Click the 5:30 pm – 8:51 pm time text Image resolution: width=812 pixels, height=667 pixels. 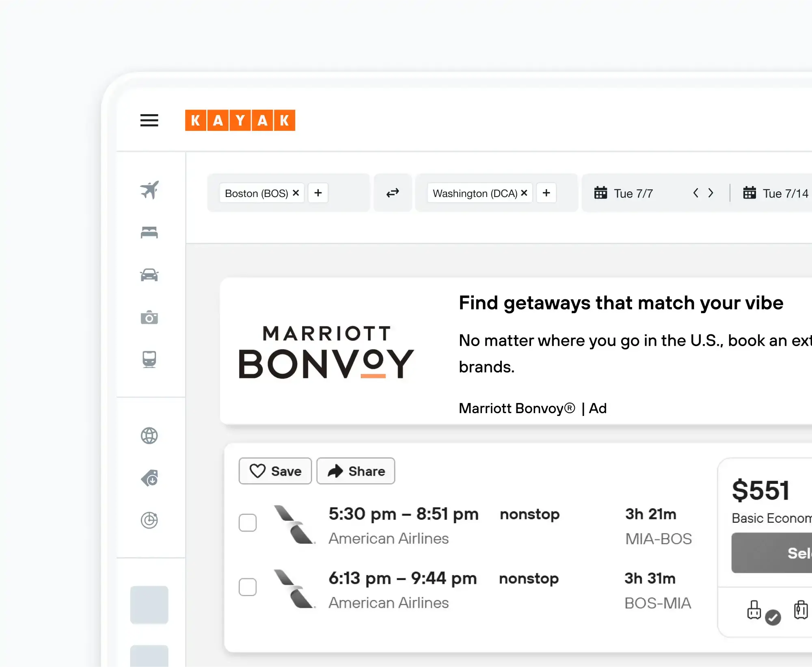(404, 514)
